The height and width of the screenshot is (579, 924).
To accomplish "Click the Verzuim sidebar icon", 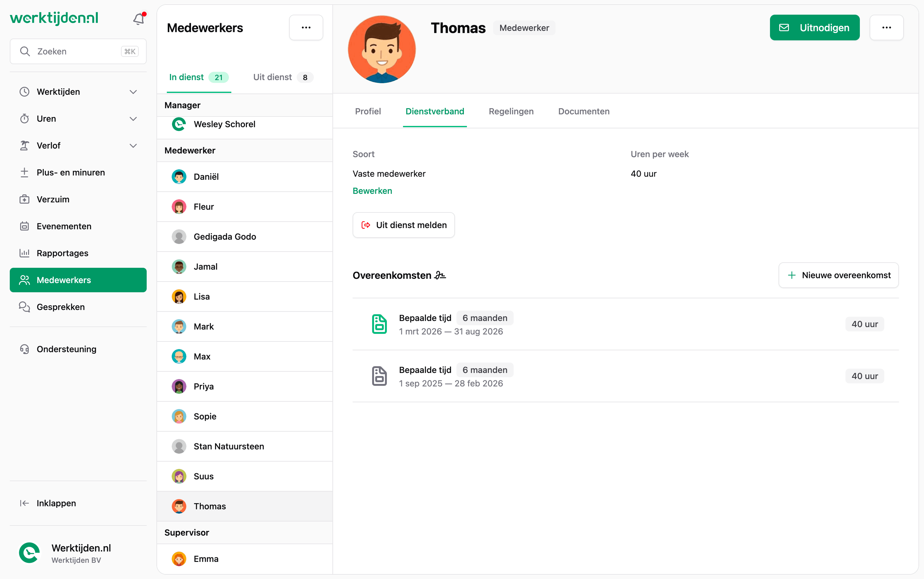I will pyautogui.click(x=24, y=199).
